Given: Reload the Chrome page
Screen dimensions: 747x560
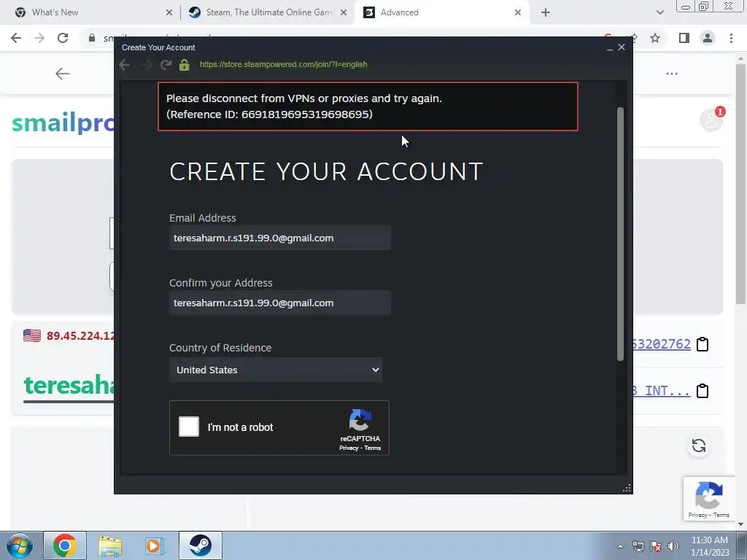Looking at the screenshot, I should 63,38.
